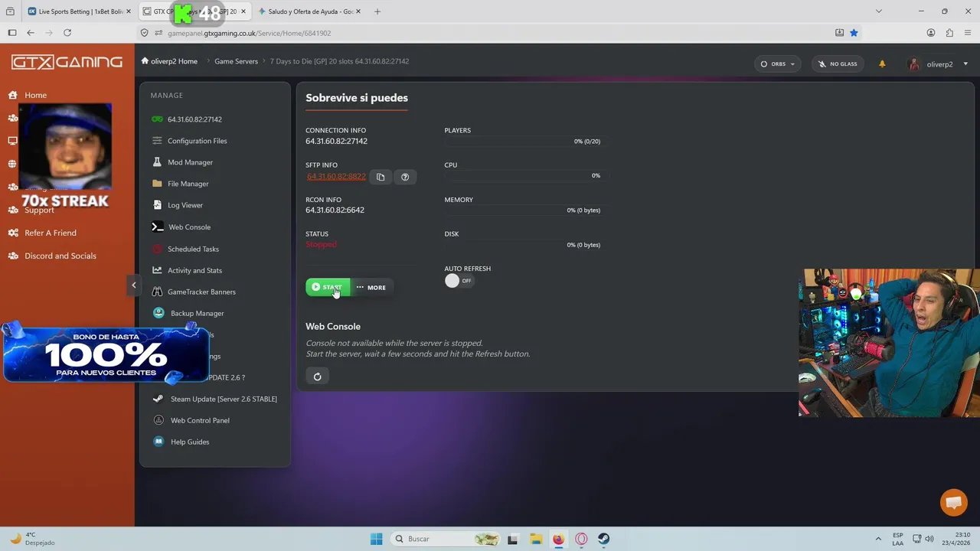Toggle the Auto Refresh switch
Viewport: 980px width, 551px height.
(x=459, y=281)
